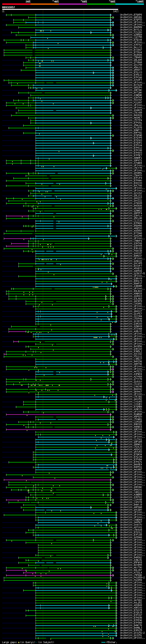Select the UniRef100_Q6ASX7 label
146x644 pixels.
click(x=131, y=311)
